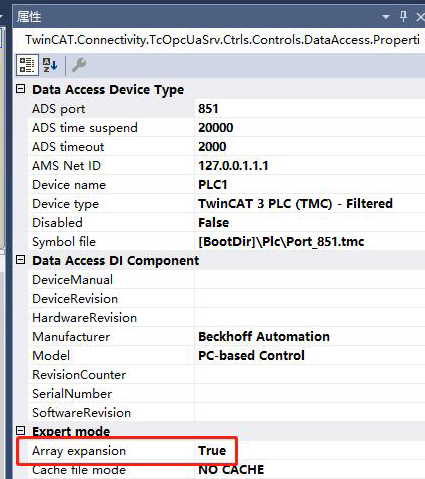Select Device type property label
Screen dimensions: 425x479
[65, 204]
